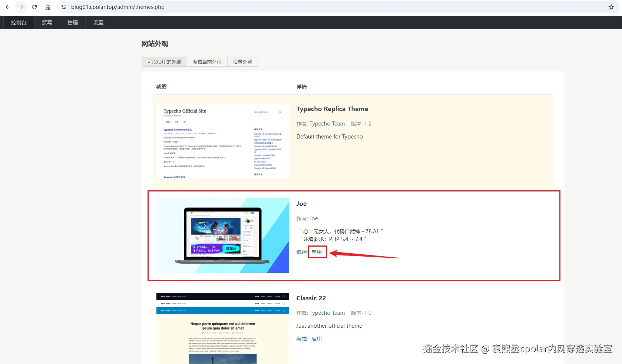Viewport: 622px width, 364px height.
Task: Go back to the previous page
Action: pyautogui.click(x=8, y=7)
